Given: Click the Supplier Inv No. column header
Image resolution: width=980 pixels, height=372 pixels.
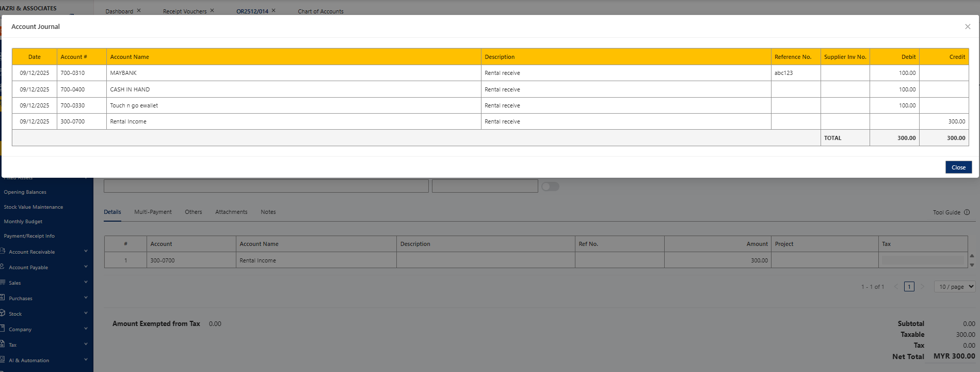Looking at the screenshot, I should point(845,57).
